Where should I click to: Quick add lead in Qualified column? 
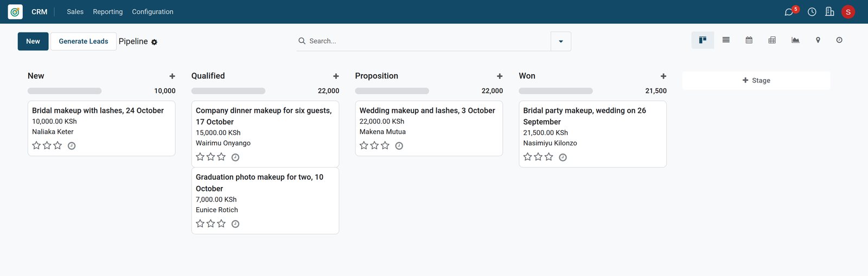pyautogui.click(x=336, y=76)
